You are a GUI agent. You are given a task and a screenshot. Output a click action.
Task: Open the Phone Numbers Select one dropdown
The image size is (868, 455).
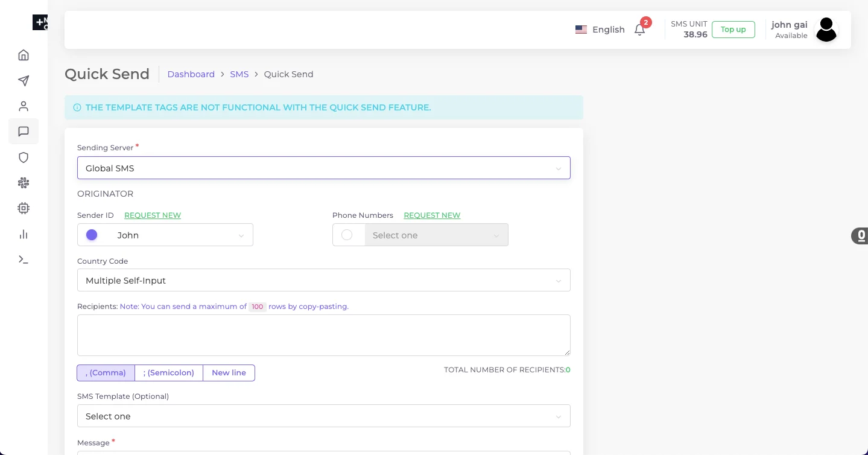[x=437, y=235]
